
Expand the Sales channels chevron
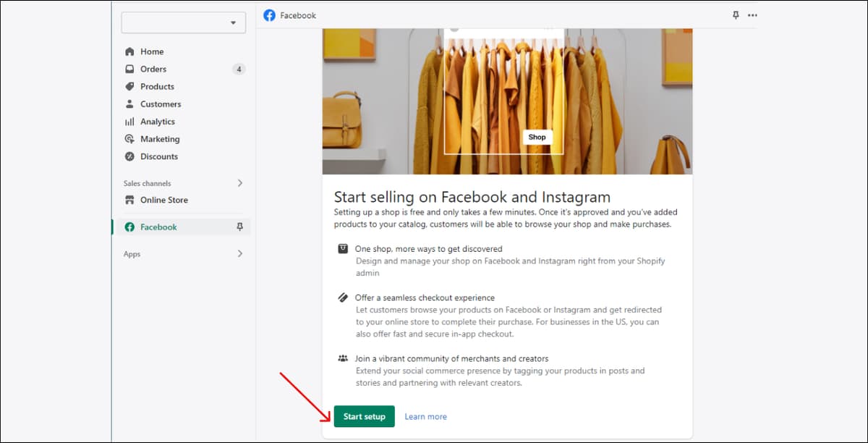coord(240,183)
